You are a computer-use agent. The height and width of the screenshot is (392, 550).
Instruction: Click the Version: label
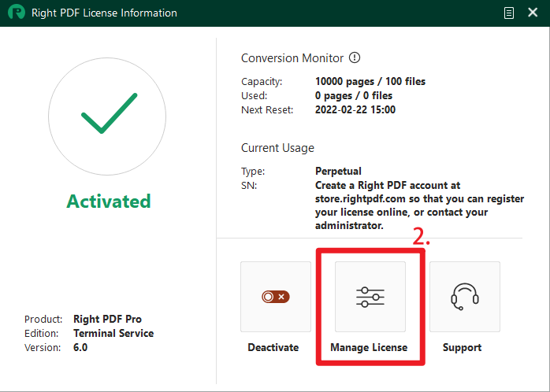tap(43, 347)
